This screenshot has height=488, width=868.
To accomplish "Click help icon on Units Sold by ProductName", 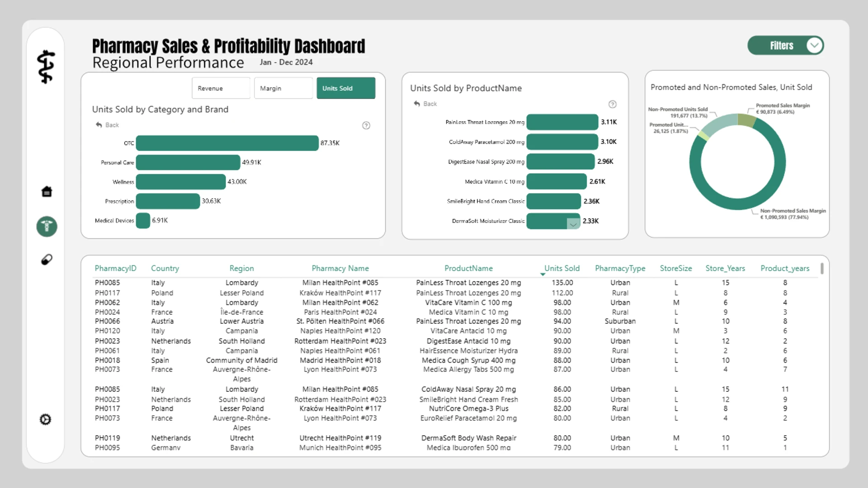I will click(x=613, y=104).
